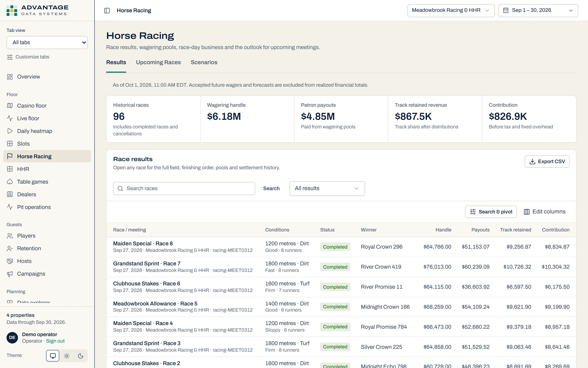Click the calendar icon in date picker
This screenshot has height=368, width=588.
click(506, 10)
